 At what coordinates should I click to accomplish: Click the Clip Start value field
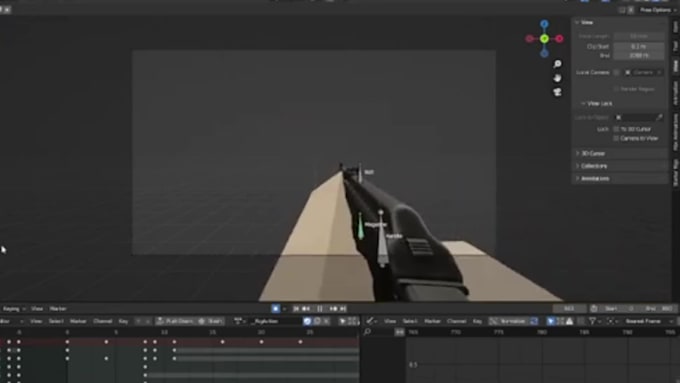pos(638,46)
